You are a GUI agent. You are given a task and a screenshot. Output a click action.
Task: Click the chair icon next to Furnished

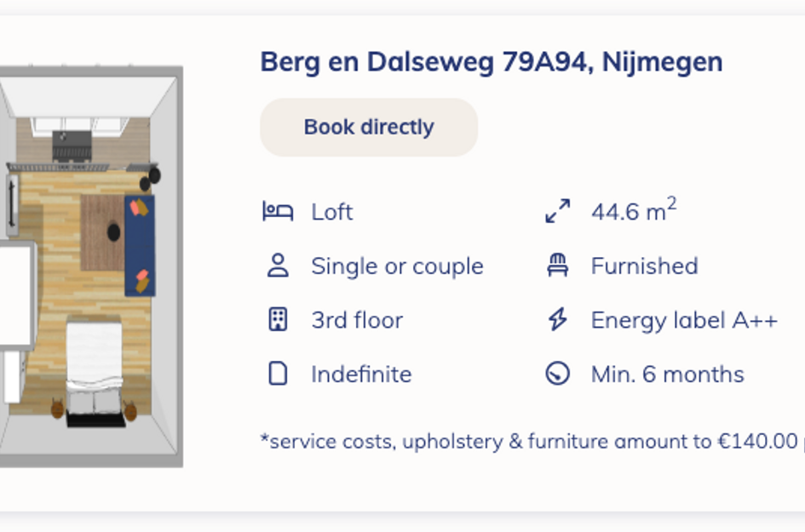(557, 266)
